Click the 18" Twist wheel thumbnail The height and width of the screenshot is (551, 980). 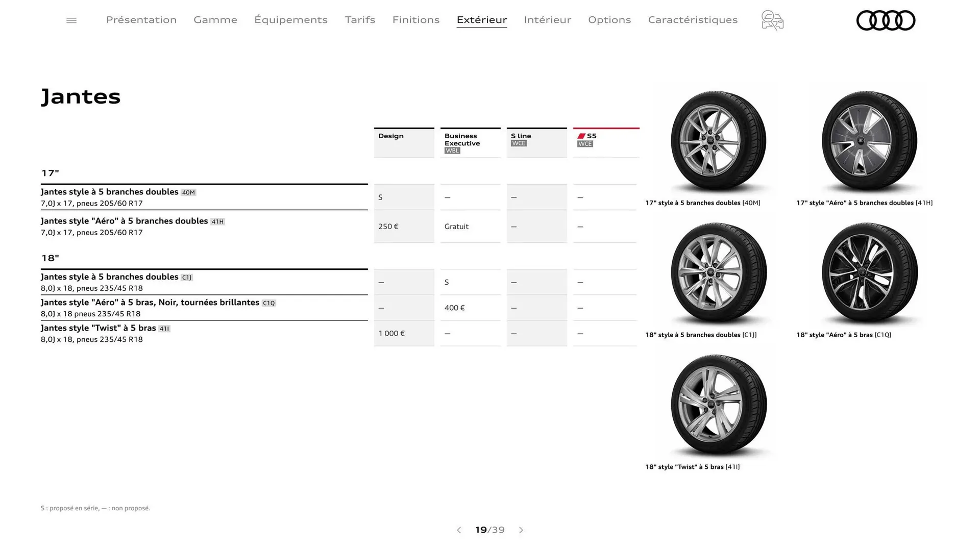click(717, 405)
